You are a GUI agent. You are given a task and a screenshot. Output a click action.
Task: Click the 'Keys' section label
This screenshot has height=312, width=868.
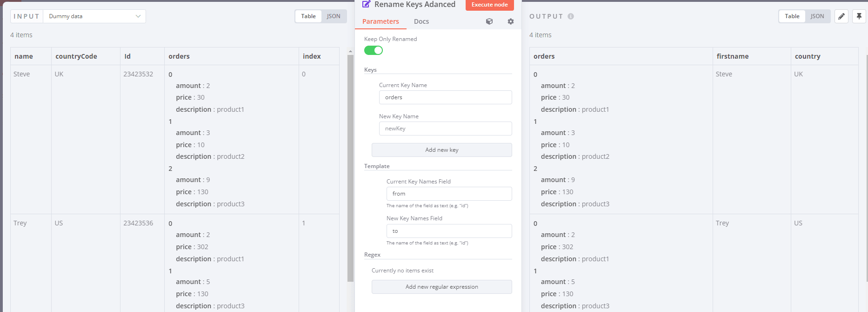click(x=370, y=70)
